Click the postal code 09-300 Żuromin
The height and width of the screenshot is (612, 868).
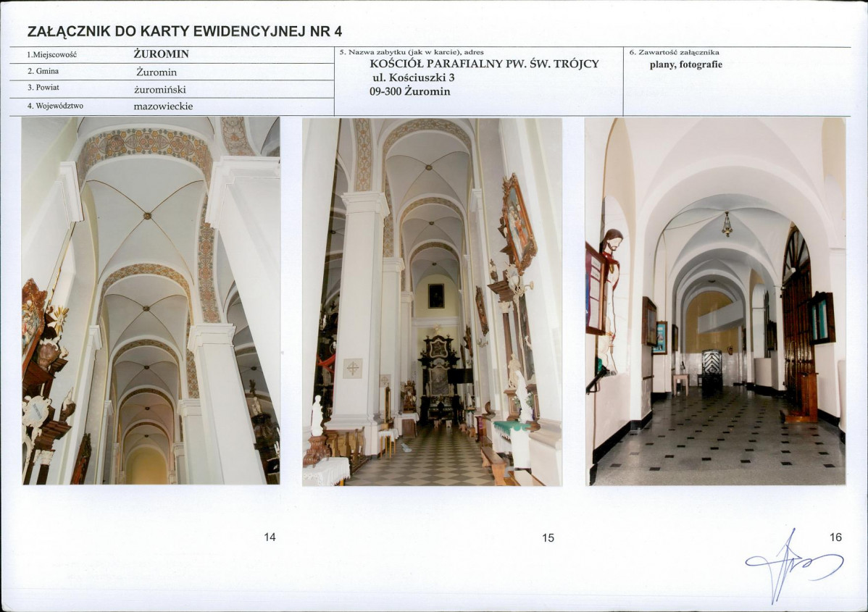tap(410, 92)
